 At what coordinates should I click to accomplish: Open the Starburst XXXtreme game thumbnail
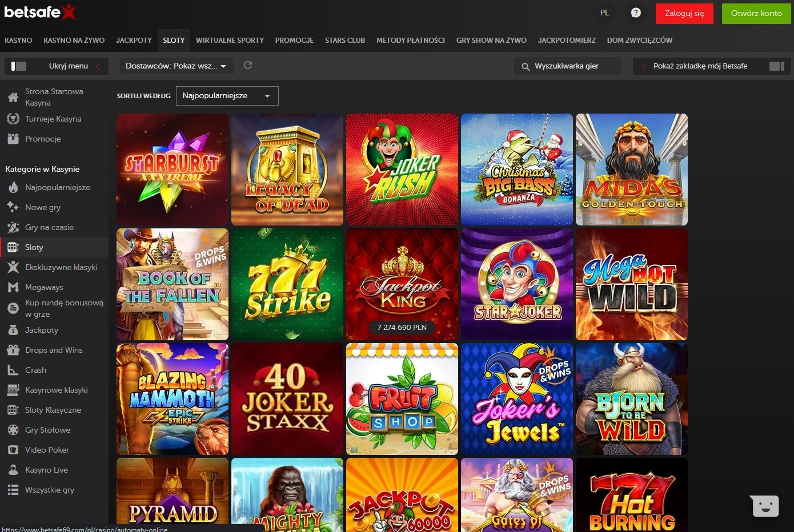(x=173, y=170)
